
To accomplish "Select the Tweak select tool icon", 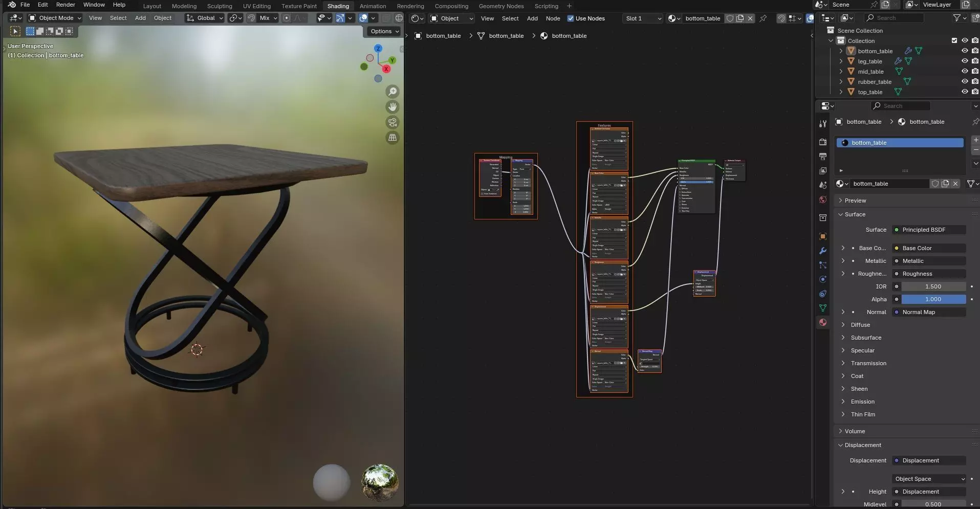I will [15, 31].
